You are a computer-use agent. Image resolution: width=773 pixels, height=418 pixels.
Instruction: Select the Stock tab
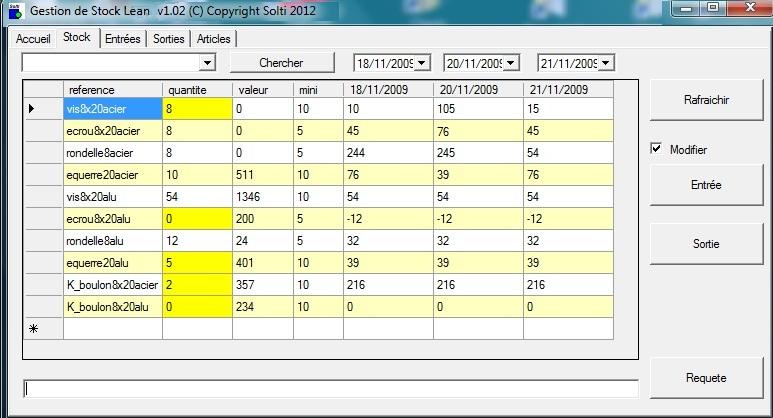coord(77,37)
